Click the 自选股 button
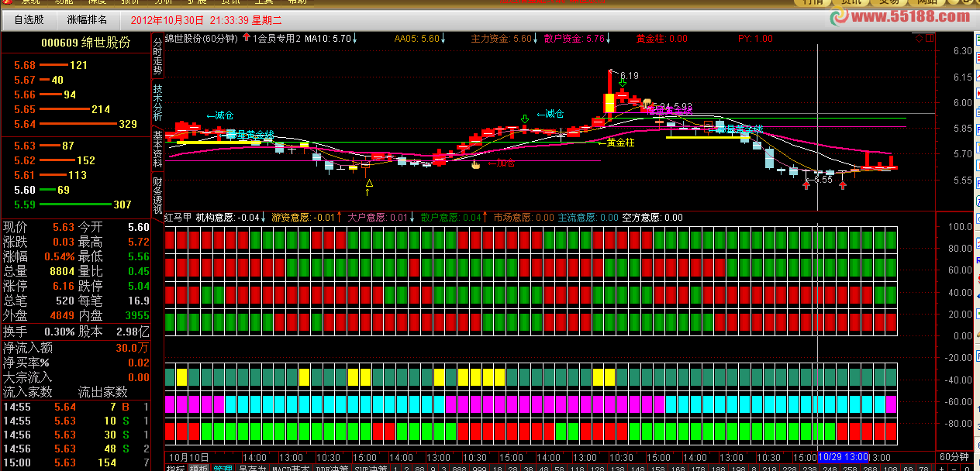980x471 pixels. pos(29,19)
